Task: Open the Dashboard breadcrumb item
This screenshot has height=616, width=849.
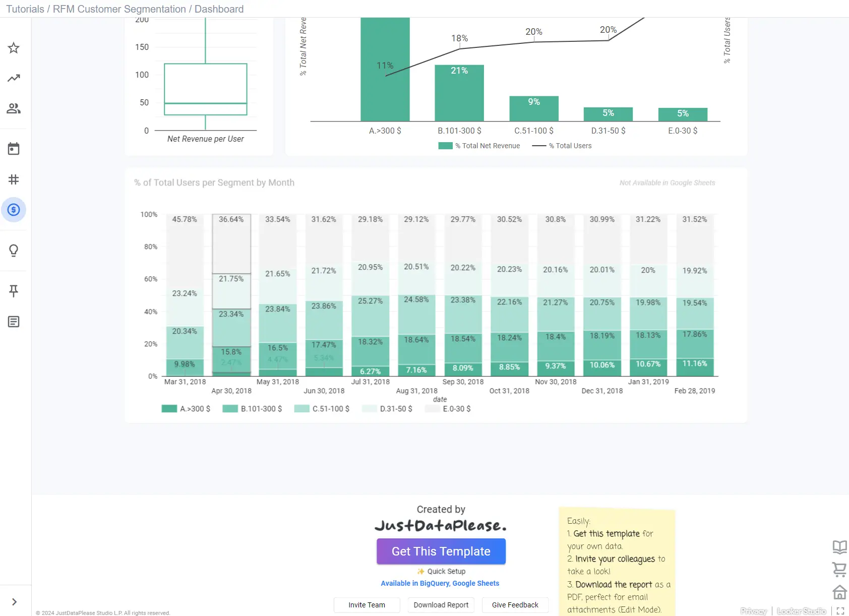Action: [x=219, y=9]
